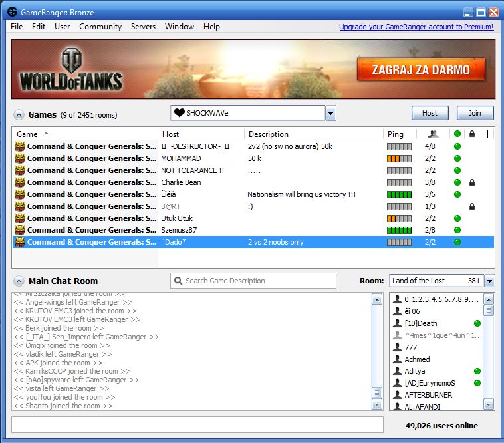Click the green dot beside [10]Death
Screen dimensions: 504x443
[x=477, y=323]
